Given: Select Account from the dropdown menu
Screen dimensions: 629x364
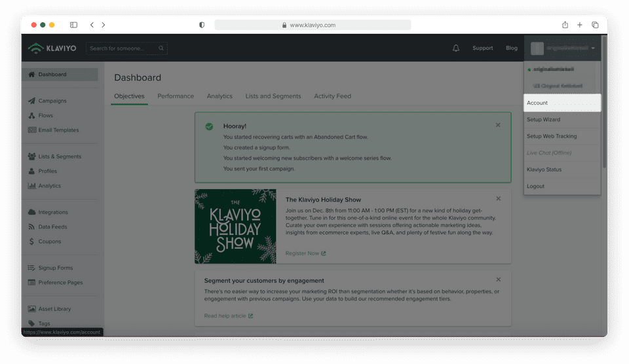Looking at the screenshot, I should [537, 103].
